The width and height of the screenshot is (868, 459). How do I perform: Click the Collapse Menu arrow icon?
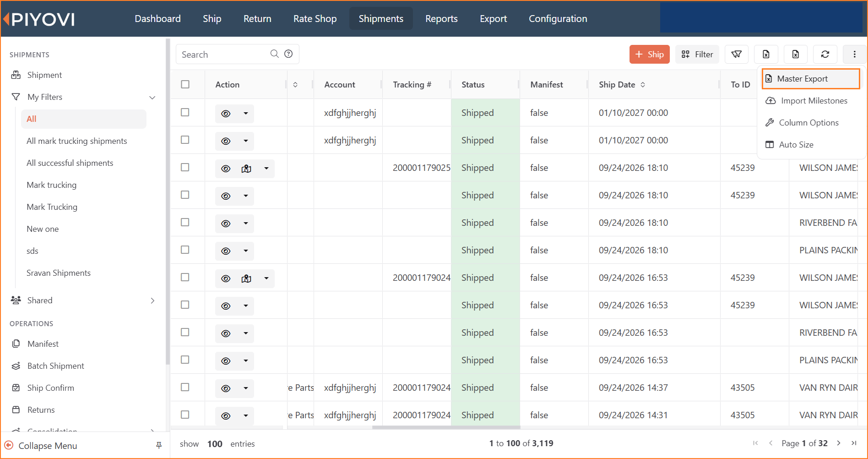click(9, 445)
